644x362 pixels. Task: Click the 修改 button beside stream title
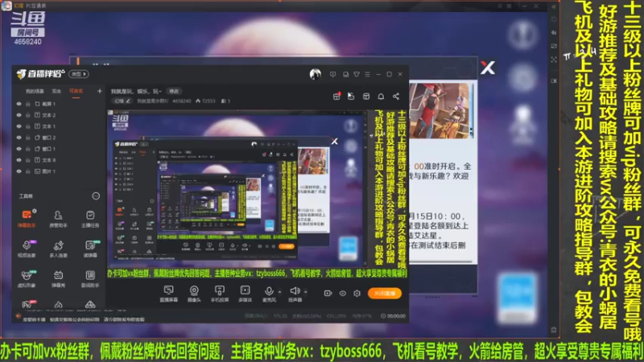[x=174, y=91]
